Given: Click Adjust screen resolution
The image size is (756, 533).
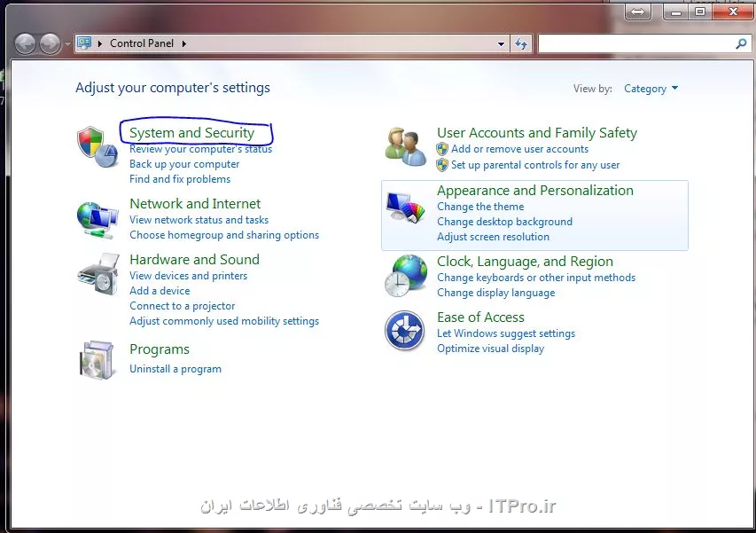Looking at the screenshot, I should coord(494,237).
